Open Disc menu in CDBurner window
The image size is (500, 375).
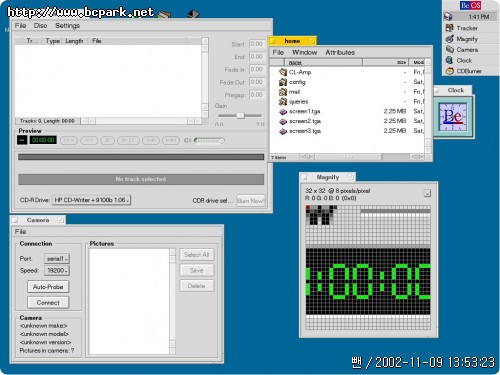coord(40,26)
